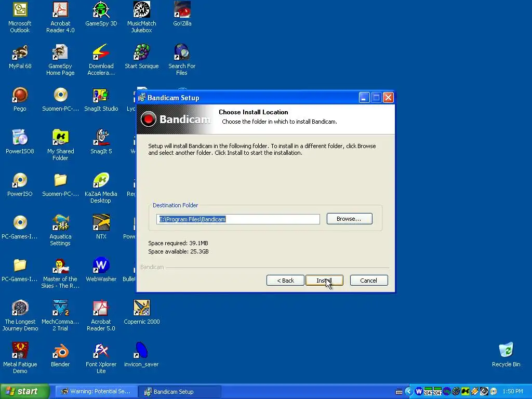Select the Copernic 2000 icon
The image size is (532, 399).
141,312
